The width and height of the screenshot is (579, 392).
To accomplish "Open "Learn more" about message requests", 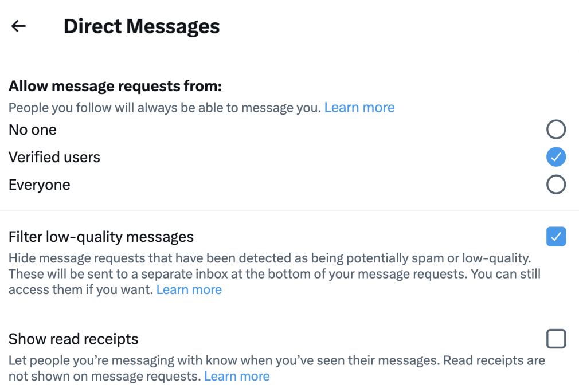I will [x=359, y=107].
